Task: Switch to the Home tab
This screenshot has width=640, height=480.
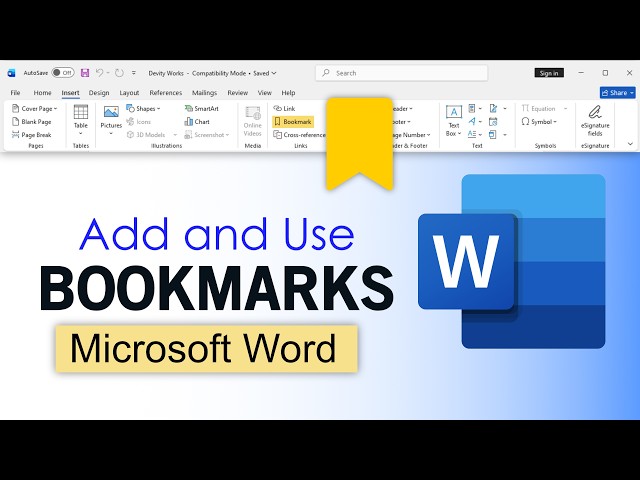Action: (42, 93)
